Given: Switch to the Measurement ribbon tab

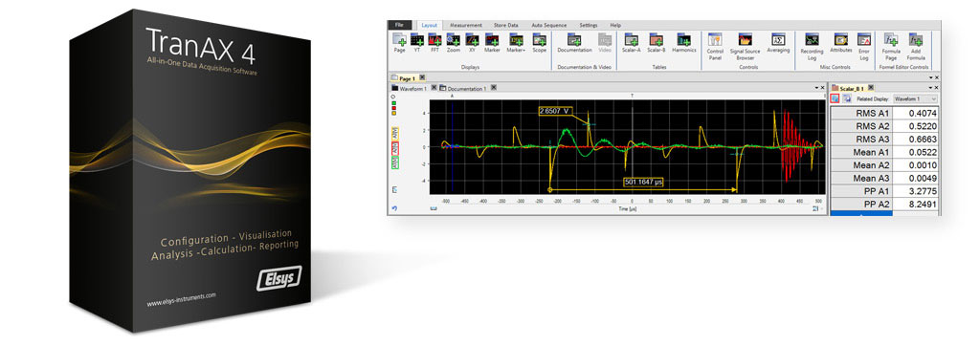Looking at the screenshot, I should coord(466,25).
